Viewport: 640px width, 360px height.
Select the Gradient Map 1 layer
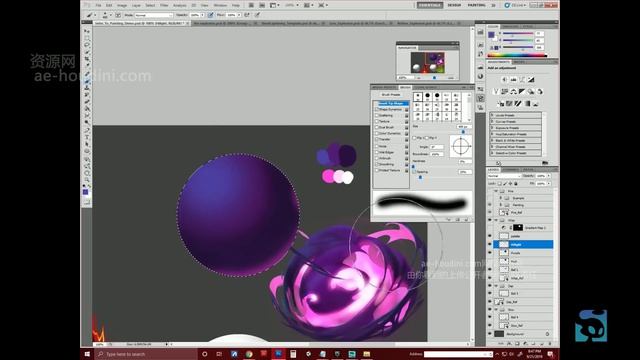pos(524,227)
